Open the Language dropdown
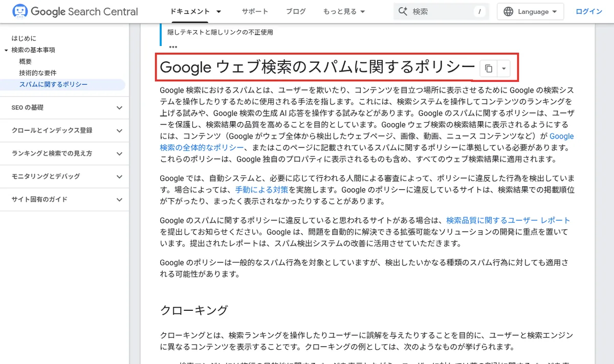 (530, 11)
